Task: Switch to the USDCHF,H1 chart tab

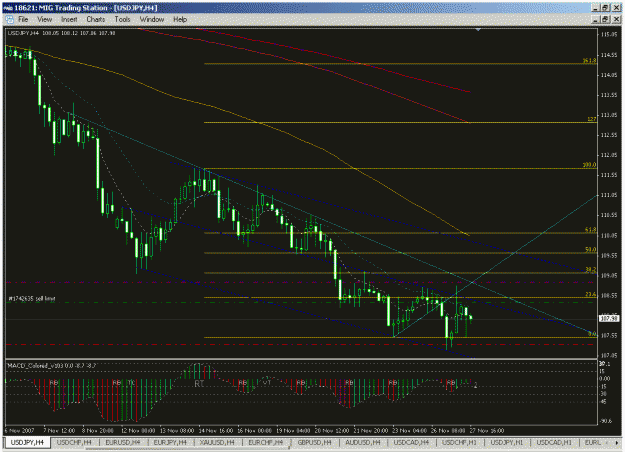Action: (x=459, y=442)
